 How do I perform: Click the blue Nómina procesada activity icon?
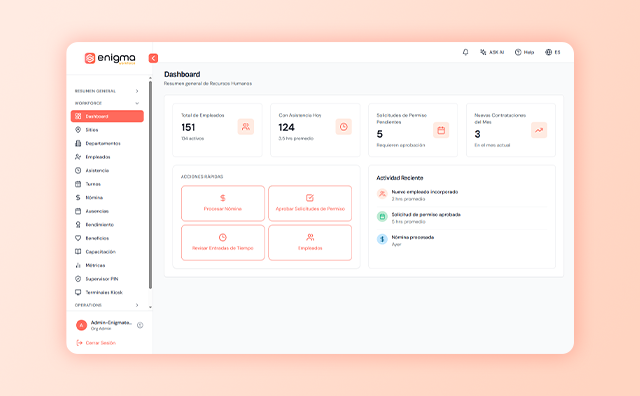pos(382,239)
